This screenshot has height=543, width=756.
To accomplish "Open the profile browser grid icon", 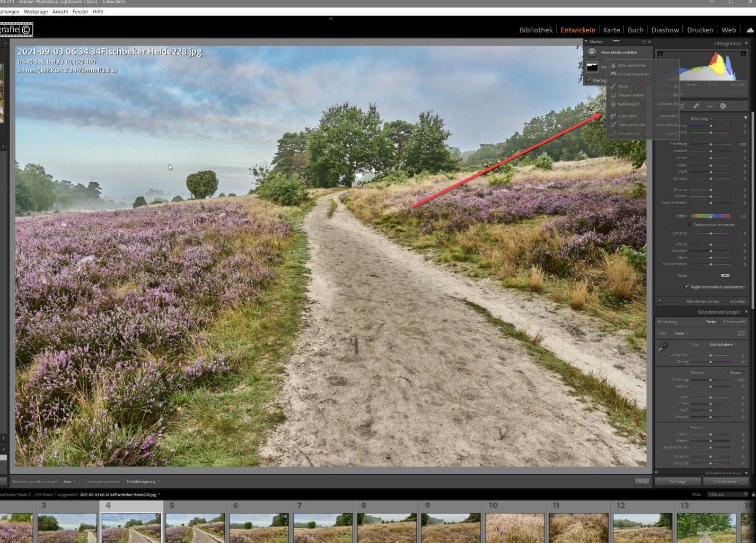I will [x=741, y=333].
